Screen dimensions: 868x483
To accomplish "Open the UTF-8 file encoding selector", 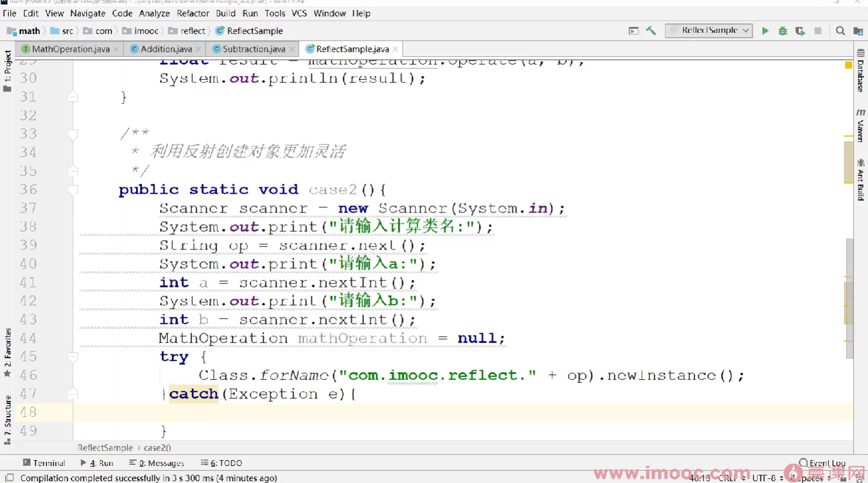I will [x=768, y=478].
